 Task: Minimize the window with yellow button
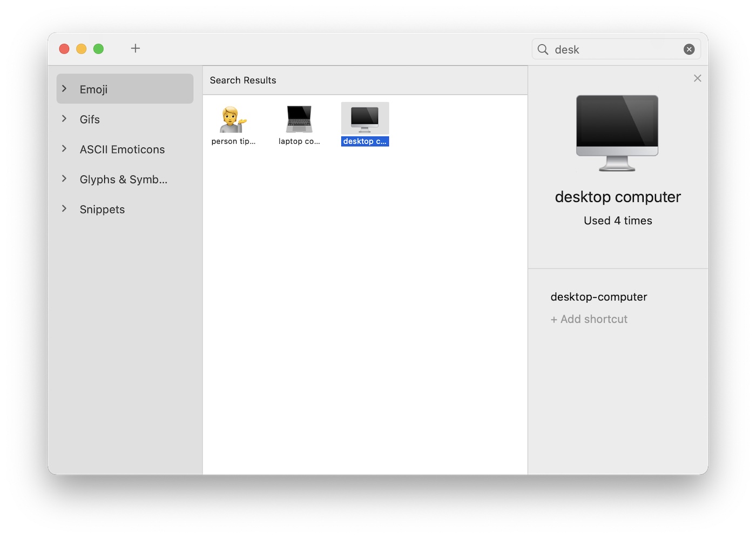(x=82, y=49)
